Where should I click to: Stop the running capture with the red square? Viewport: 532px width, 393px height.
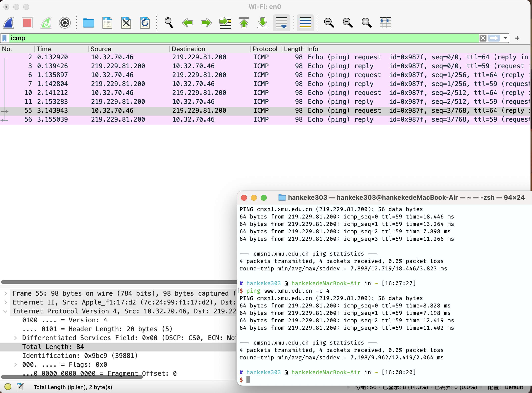pos(27,23)
